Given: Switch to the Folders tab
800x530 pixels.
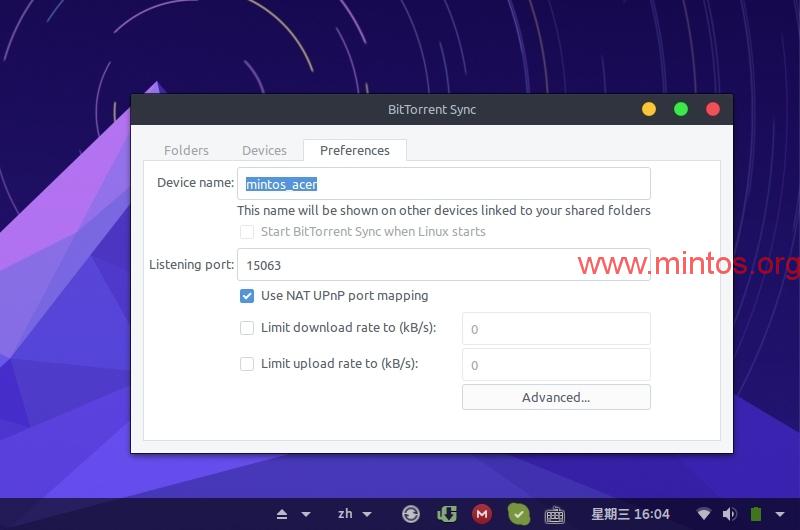Looking at the screenshot, I should 186,150.
